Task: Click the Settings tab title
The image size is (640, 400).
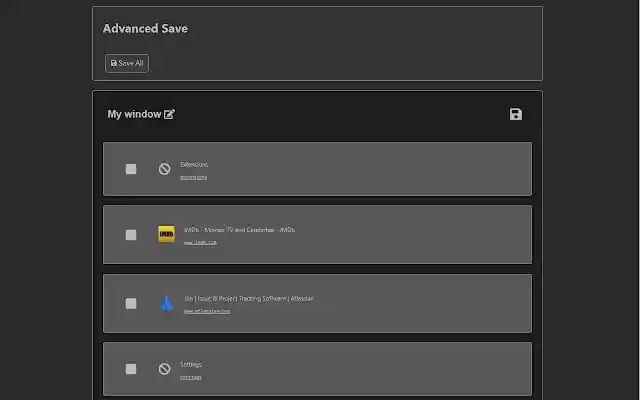Action: [191, 364]
